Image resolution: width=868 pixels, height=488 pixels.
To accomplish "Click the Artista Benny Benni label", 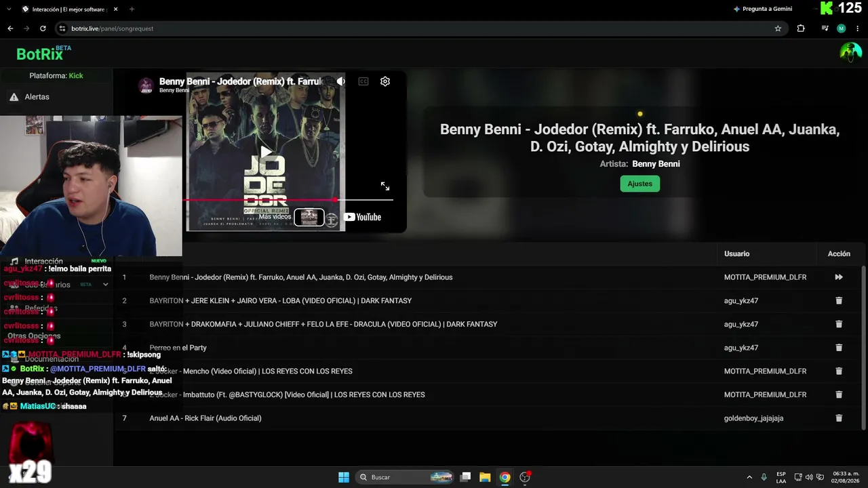I will coord(639,164).
